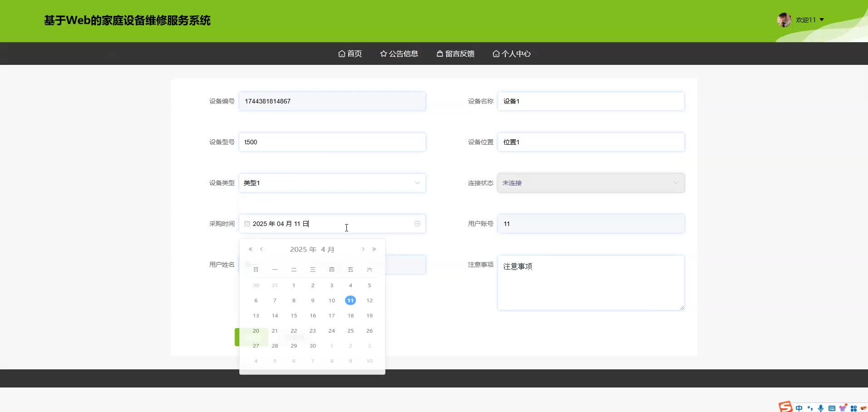Go to previous month in calendar
This screenshot has height=412, width=868.
coord(261,249)
